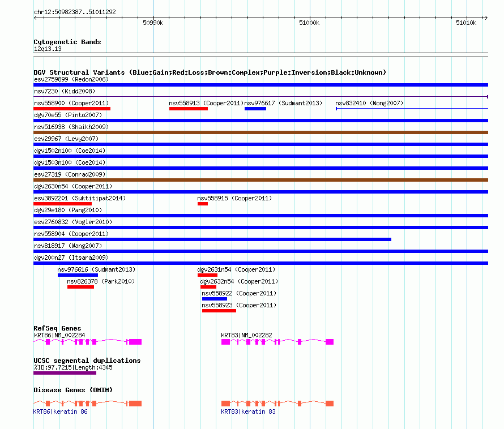This screenshot has height=429, width=504.
Task: Click the UCSC segmental duplications track title
Action: [x=87, y=361]
